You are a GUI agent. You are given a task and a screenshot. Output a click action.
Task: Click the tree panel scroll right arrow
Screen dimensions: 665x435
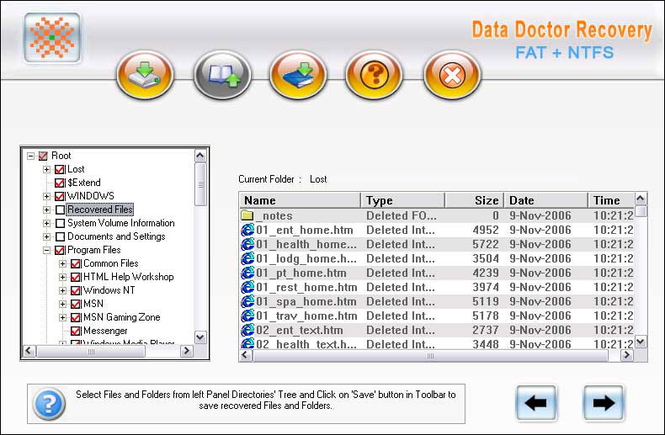(187, 351)
